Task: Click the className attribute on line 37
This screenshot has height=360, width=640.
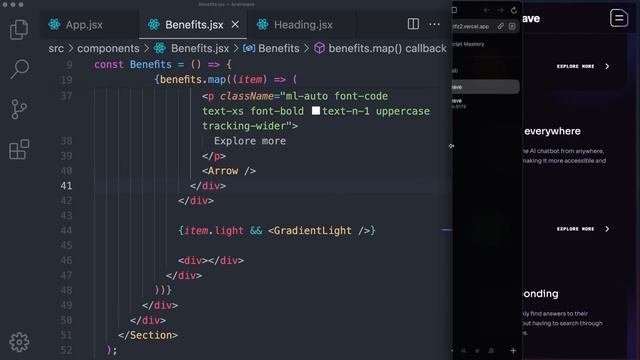Action: click(247, 96)
